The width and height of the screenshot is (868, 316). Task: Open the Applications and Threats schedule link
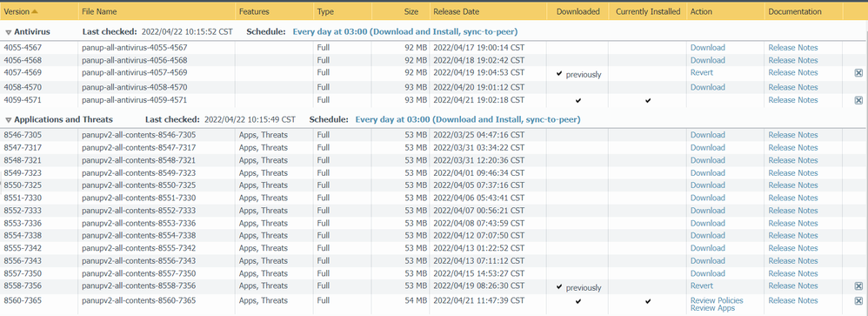click(x=468, y=120)
